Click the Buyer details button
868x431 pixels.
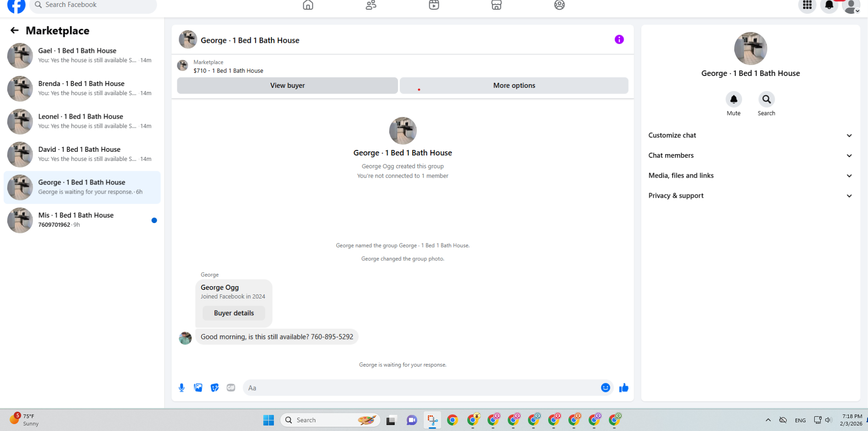click(234, 313)
